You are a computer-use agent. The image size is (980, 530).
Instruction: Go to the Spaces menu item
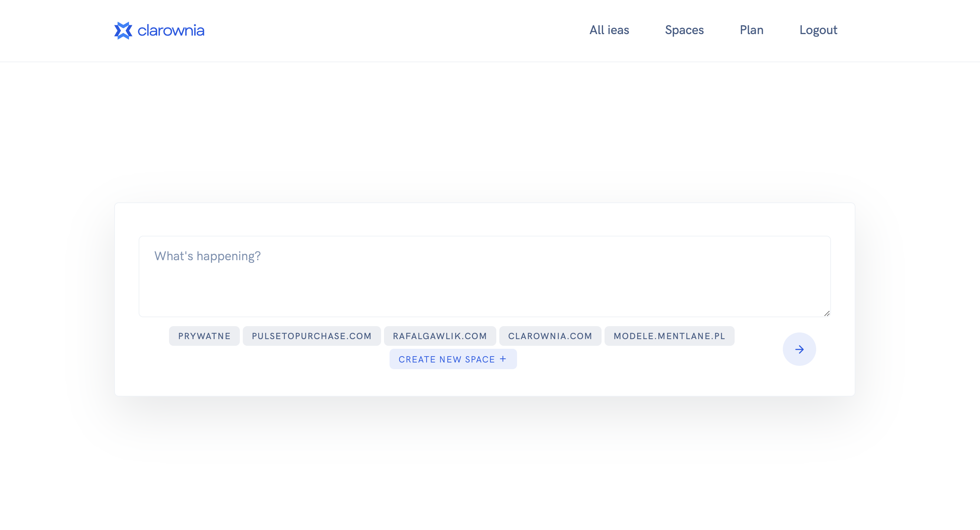tap(684, 30)
